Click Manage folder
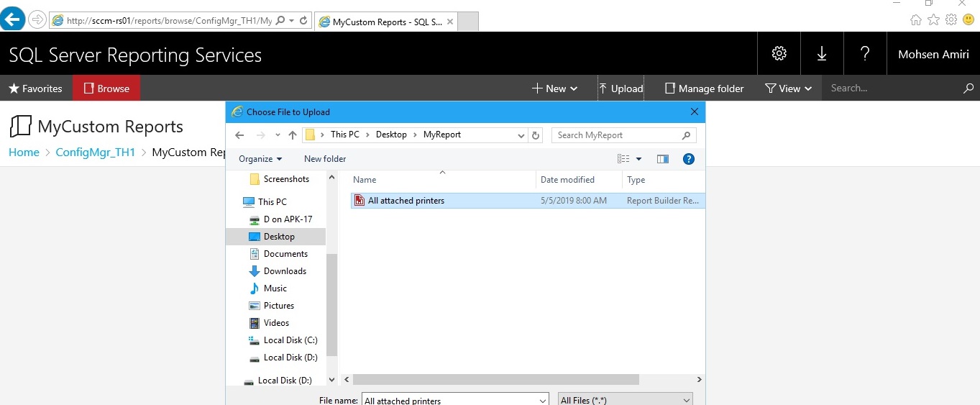This screenshot has height=405, width=980. 704,88
